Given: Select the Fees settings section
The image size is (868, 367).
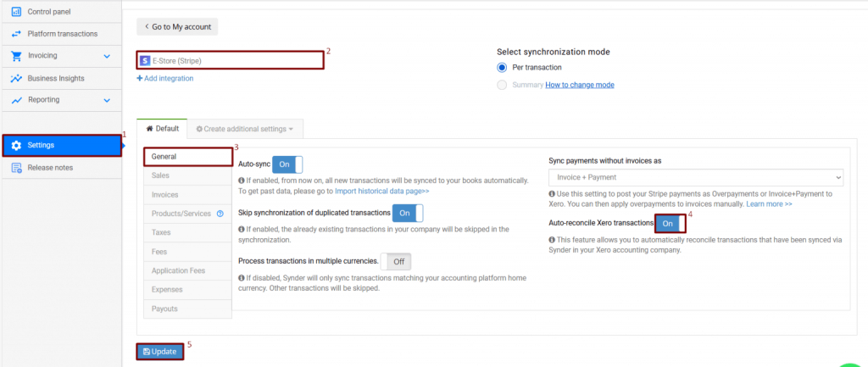Looking at the screenshot, I should (x=187, y=252).
